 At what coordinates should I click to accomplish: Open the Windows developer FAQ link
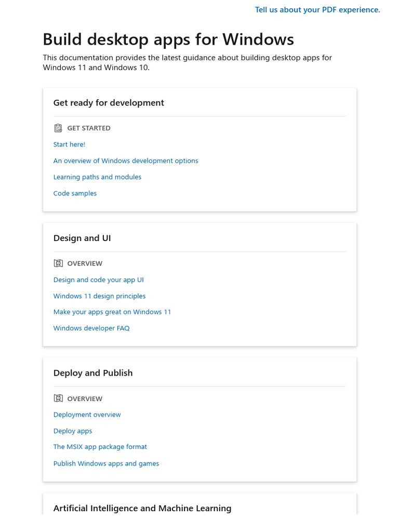pyautogui.click(x=91, y=328)
